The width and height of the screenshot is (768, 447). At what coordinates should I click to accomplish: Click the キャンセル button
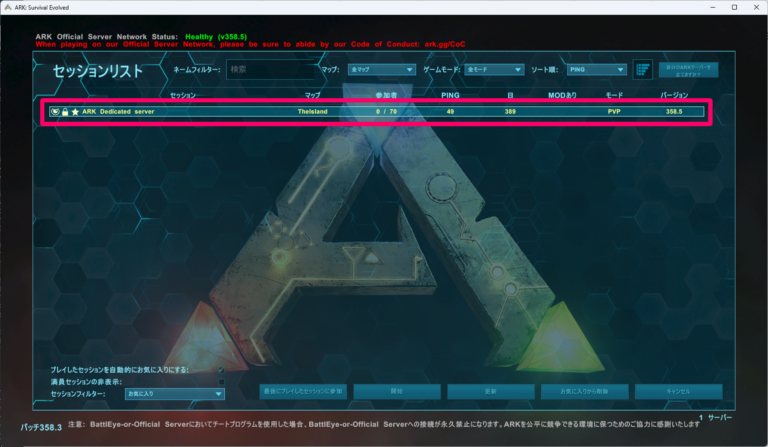pyautogui.click(x=678, y=391)
